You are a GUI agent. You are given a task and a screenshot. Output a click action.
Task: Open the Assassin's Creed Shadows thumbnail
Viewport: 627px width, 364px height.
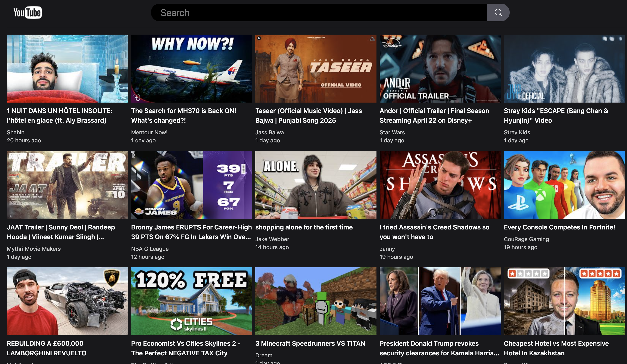pyautogui.click(x=440, y=185)
